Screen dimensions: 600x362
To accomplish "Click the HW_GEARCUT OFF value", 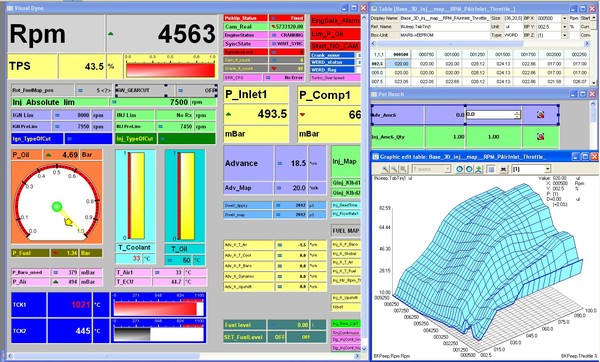I will click(210, 91).
